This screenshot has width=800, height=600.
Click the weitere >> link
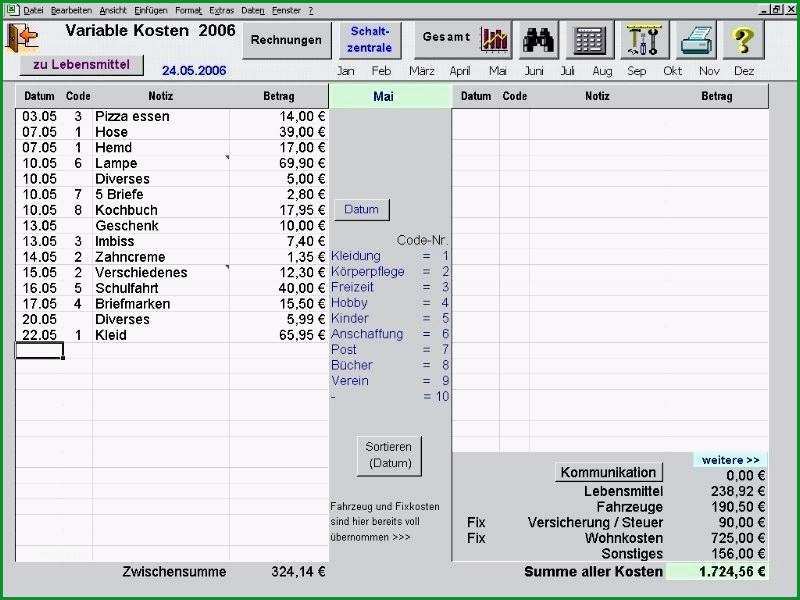click(730, 460)
